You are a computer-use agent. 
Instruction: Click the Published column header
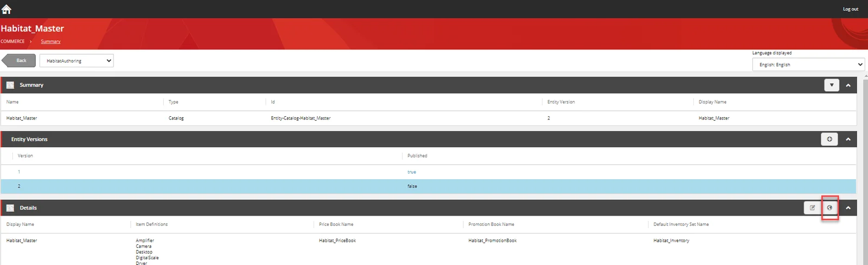click(417, 156)
